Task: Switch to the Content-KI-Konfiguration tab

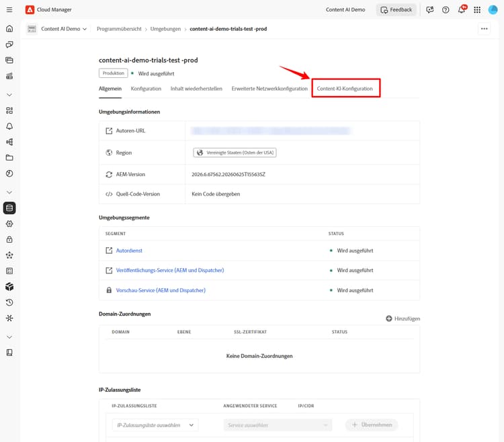Action: coord(345,89)
